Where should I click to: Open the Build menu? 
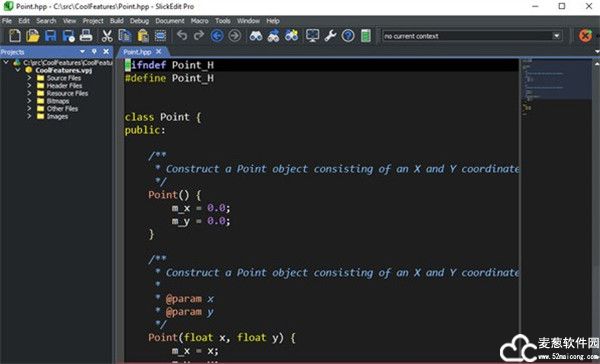pos(117,21)
